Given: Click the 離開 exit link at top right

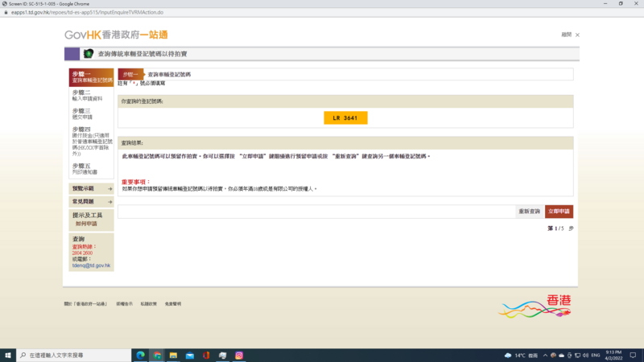Looking at the screenshot, I should pyautogui.click(x=570, y=35).
